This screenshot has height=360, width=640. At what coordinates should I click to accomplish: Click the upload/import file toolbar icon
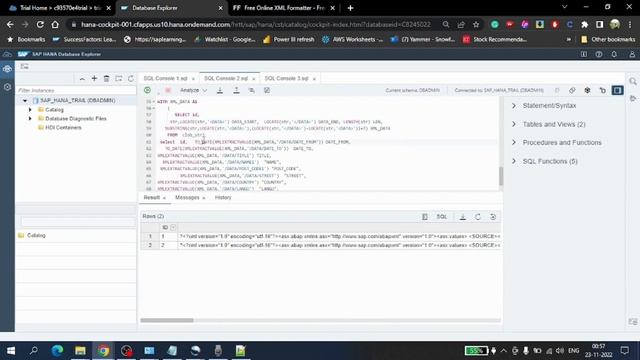click(x=236, y=90)
